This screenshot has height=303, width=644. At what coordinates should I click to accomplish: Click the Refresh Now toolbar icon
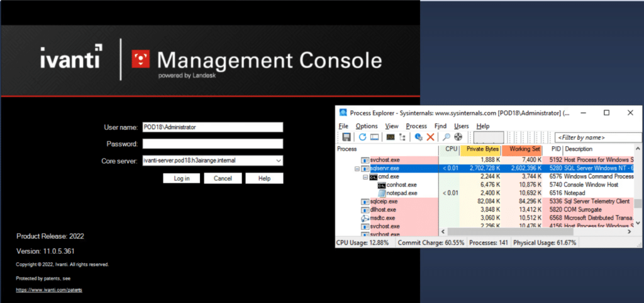point(362,137)
